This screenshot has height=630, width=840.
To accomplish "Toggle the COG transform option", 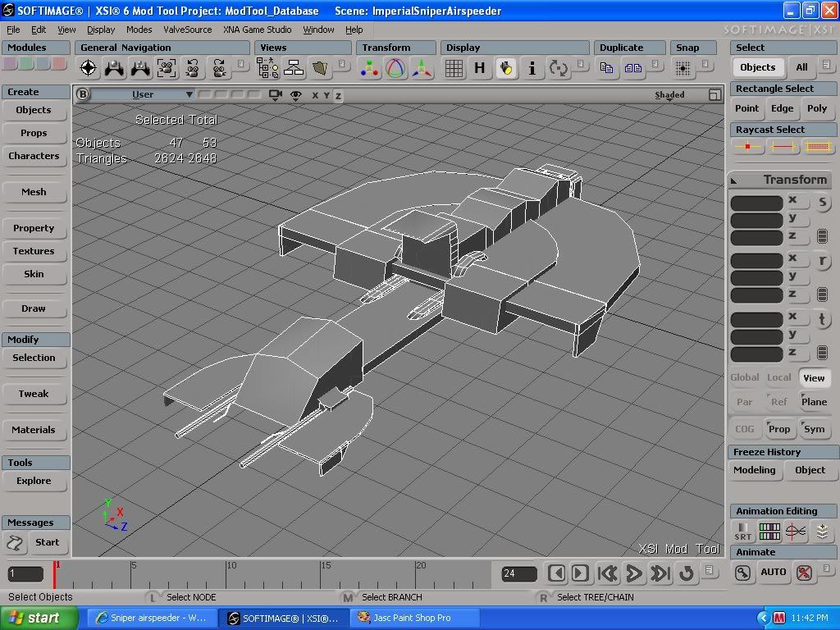I will [745, 428].
